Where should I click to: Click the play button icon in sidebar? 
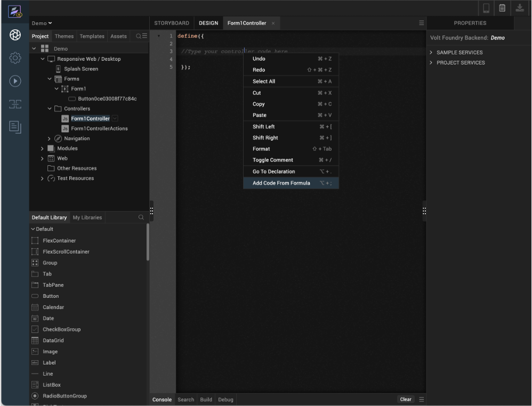click(15, 81)
